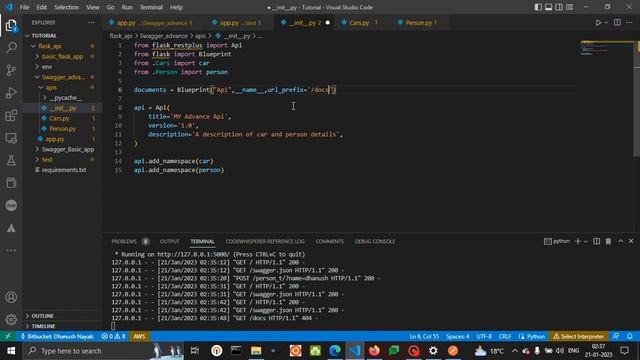Viewport: 640px width, 360px height.
Task: Click Ln 6, Col 55 cursor position
Action: click(424, 336)
